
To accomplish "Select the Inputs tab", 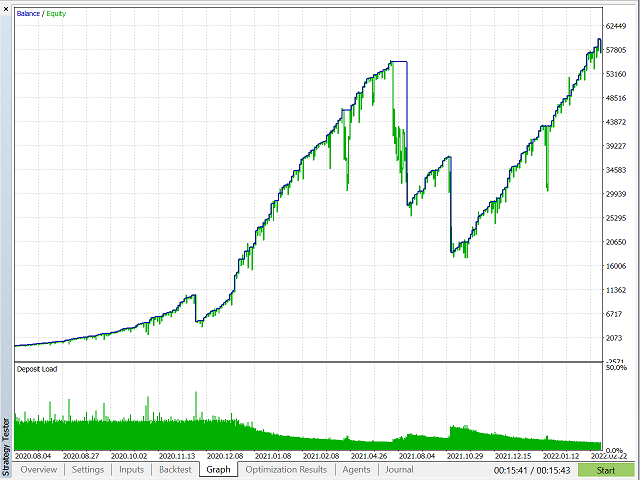I will tap(132, 469).
